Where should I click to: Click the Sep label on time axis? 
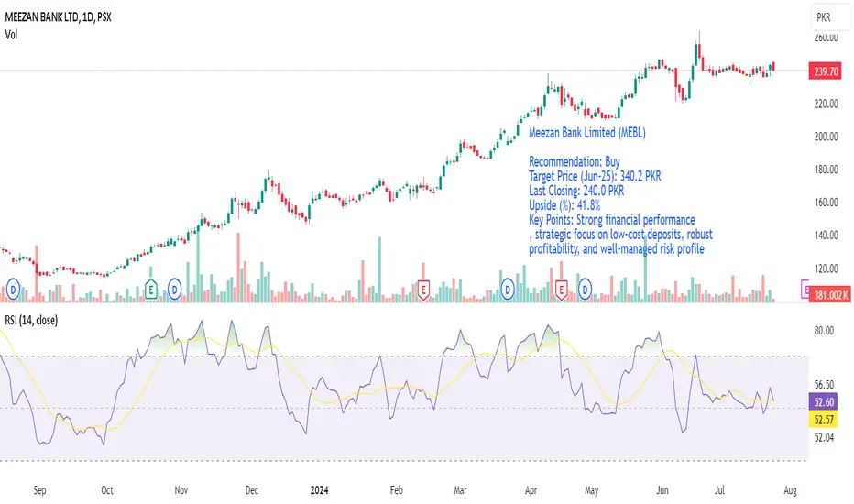coord(39,490)
